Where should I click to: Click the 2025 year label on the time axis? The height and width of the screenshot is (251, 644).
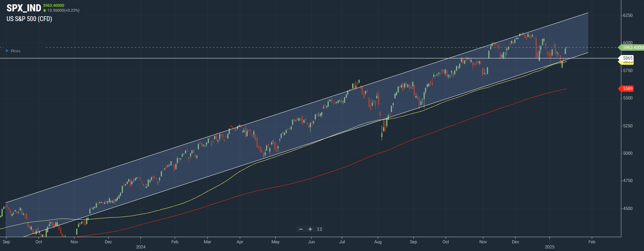[550, 247]
